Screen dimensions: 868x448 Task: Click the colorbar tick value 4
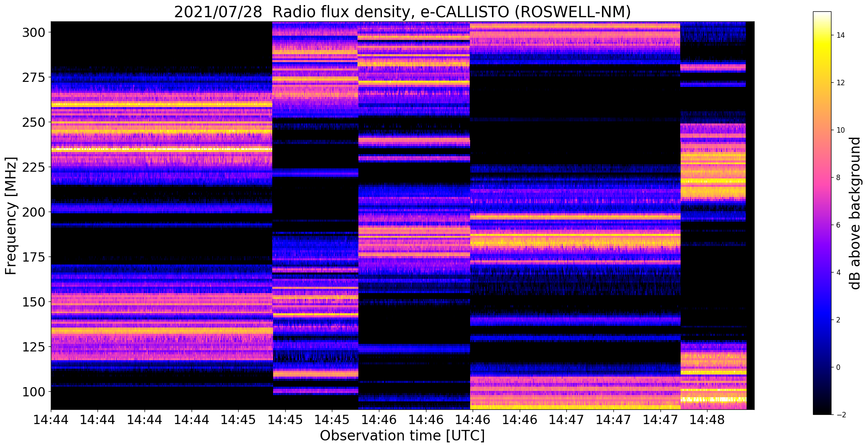[839, 272]
